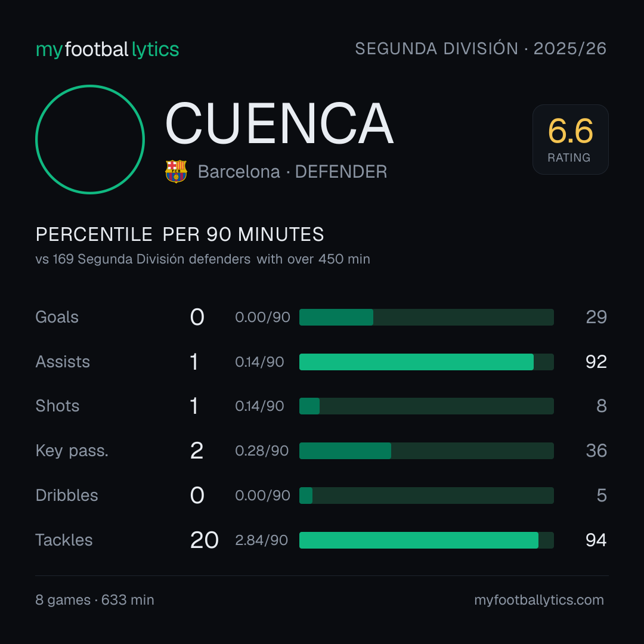Click the Goals percentile bar
The height and width of the screenshot is (644, 644).
coord(426,317)
